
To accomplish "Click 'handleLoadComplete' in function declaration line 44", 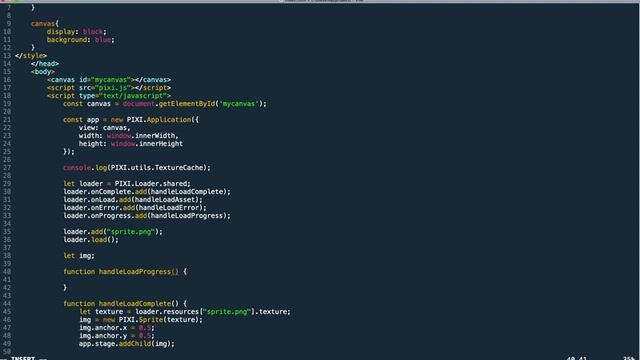I will tap(135, 304).
